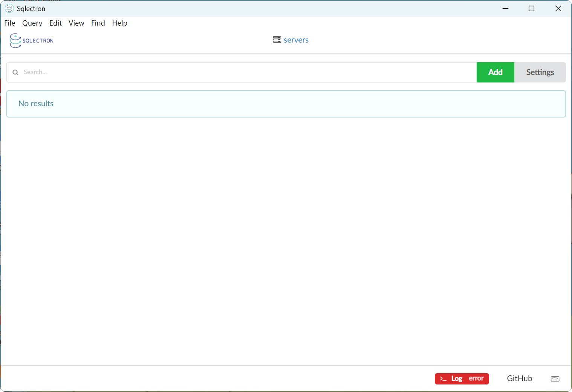Open the Settings dialog
This screenshot has height=392, width=572.
tap(540, 72)
